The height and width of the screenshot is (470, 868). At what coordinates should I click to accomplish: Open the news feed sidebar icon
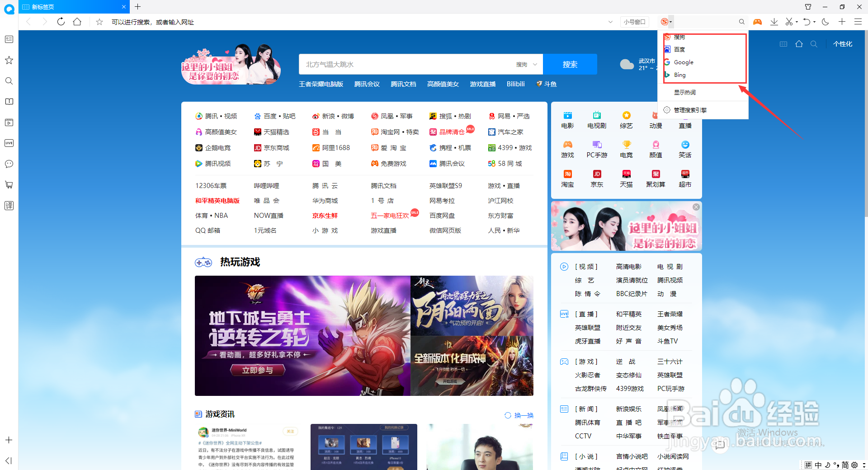pos(9,39)
